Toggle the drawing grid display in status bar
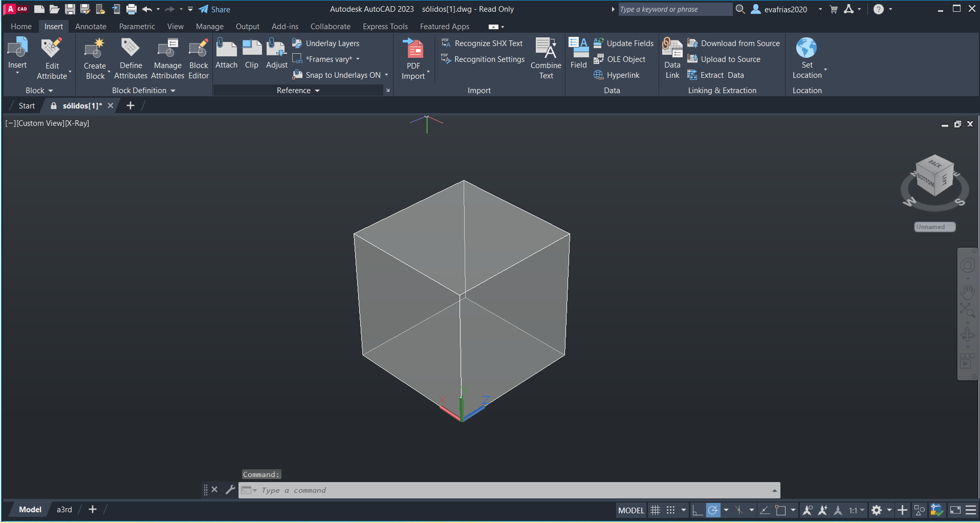Image resolution: width=980 pixels, height=523 pixels. point(655,510)
